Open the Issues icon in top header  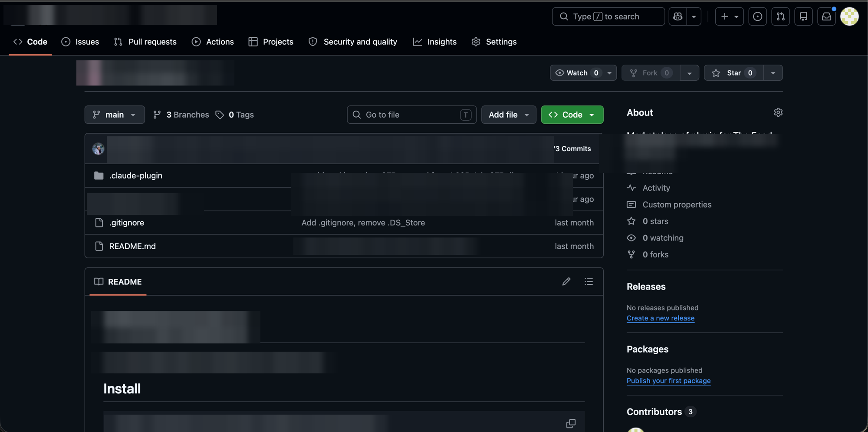click(x=757, y=16)
